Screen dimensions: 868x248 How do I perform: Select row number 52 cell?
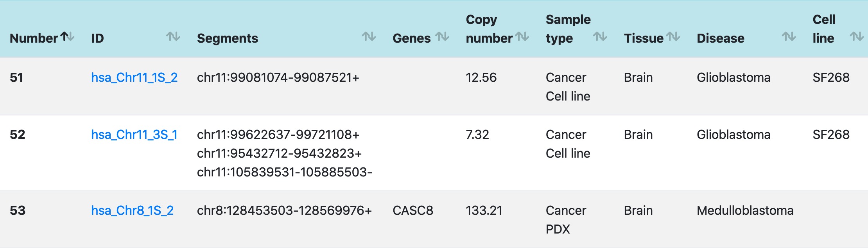tap(18, 135)
